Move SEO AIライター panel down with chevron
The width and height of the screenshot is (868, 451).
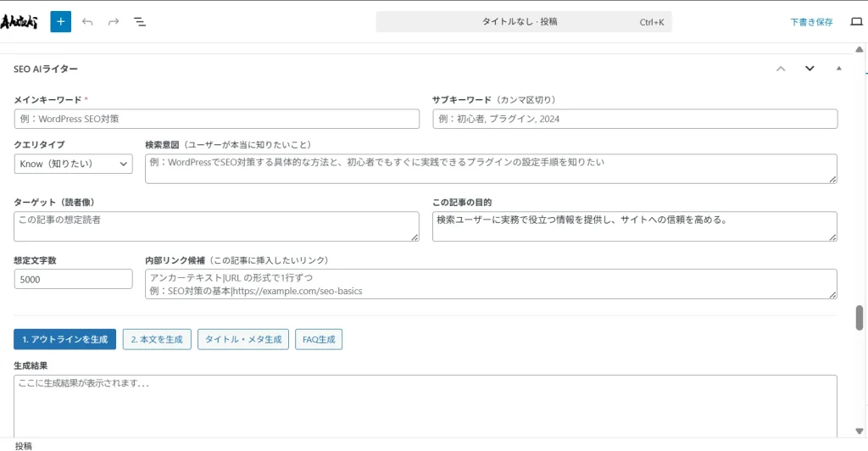[810, 69]
